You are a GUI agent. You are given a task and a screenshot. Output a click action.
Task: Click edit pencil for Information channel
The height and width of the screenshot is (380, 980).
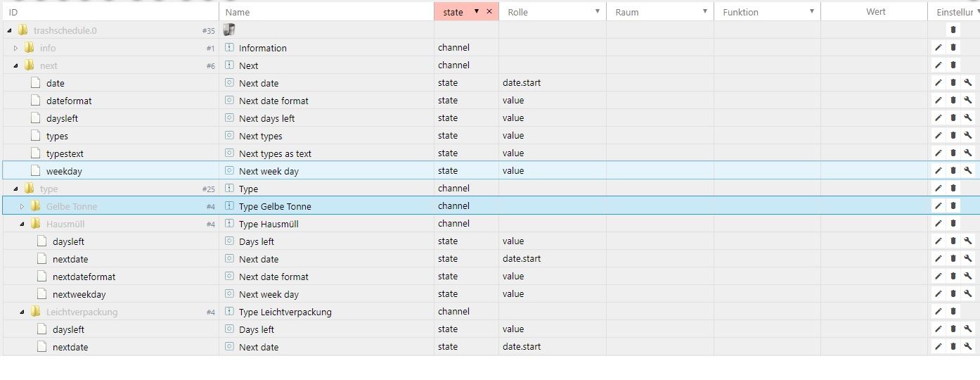(938, 48)
